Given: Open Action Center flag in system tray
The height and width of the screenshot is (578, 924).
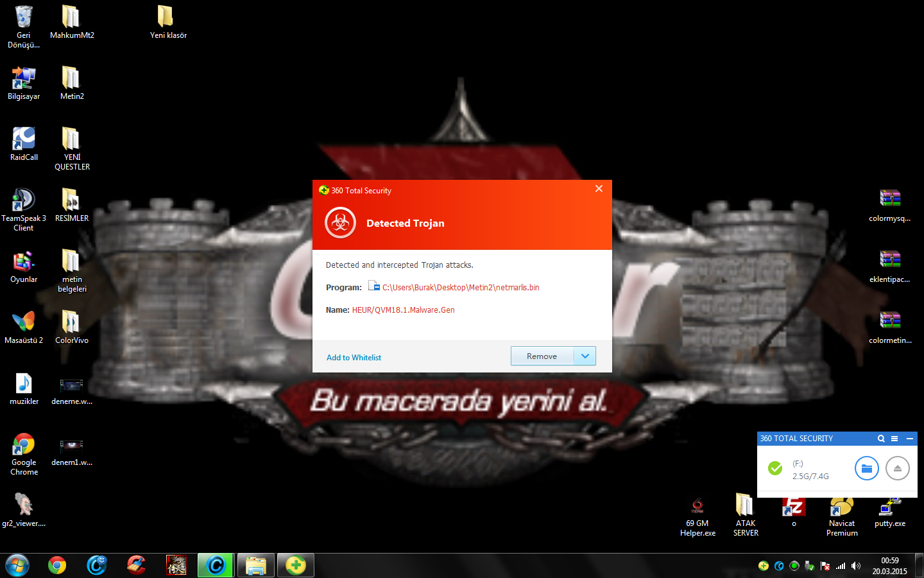Looking at the screenshot, I should 825,566.
